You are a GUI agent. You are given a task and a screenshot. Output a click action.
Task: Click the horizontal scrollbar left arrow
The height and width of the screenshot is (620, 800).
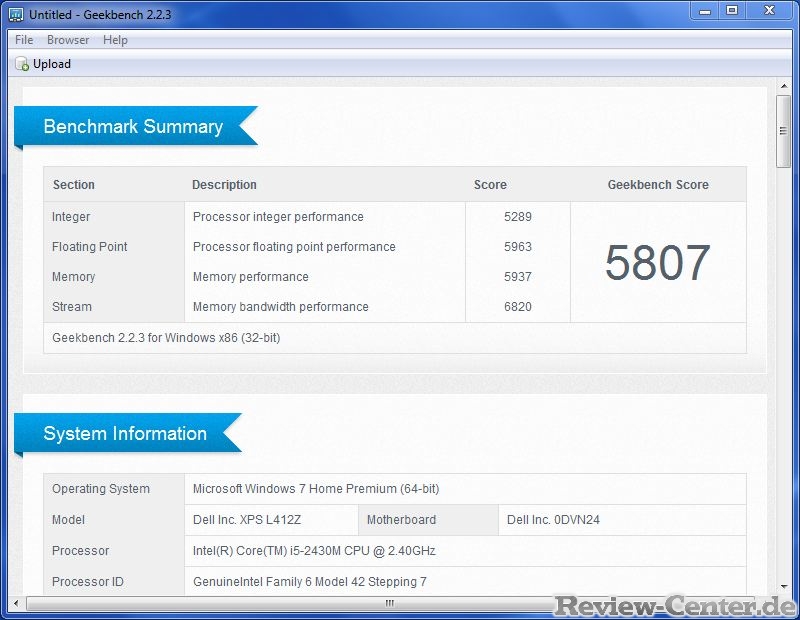click(16, 604)
